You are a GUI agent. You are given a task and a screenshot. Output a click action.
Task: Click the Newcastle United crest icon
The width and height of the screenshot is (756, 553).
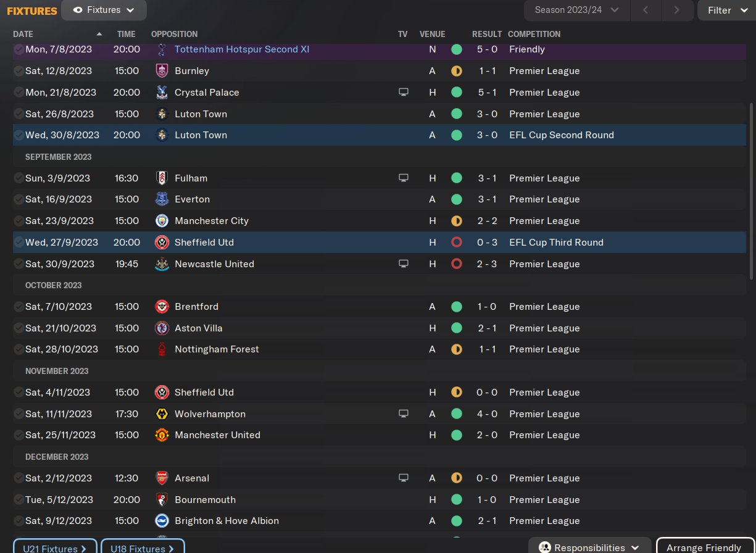(162, 264)
